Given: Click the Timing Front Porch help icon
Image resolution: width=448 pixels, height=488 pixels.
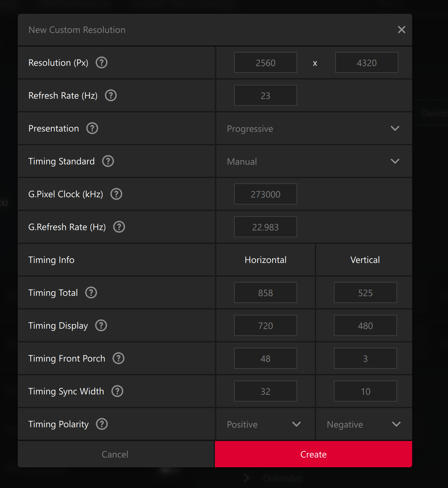Looking at the screenshot, I should [119, 358].
